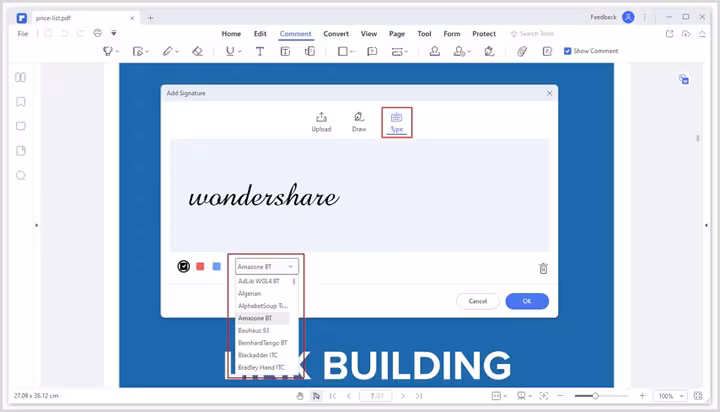The image size is (720, 412).
Task: Choose the blue signature color
Action: coord(217,266)
